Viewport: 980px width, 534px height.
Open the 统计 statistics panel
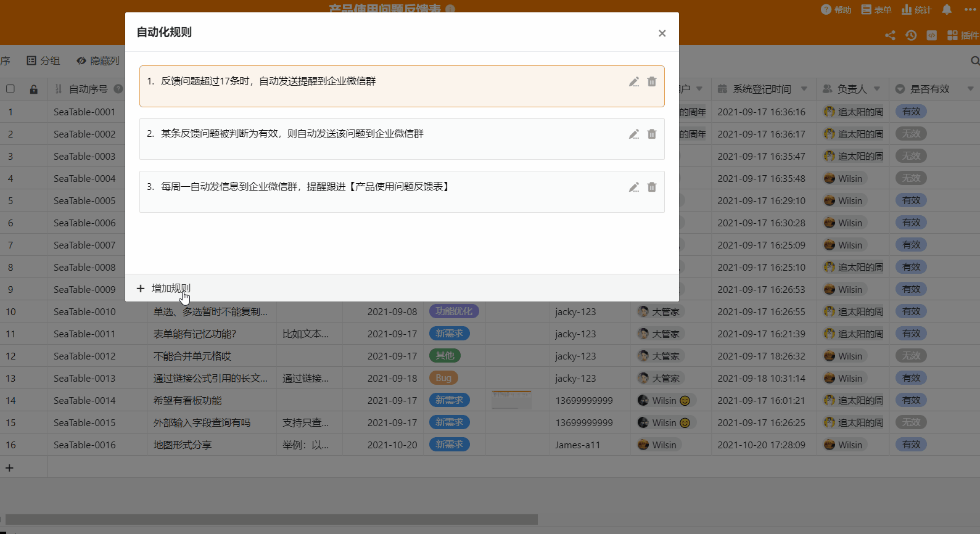point(916,9)
